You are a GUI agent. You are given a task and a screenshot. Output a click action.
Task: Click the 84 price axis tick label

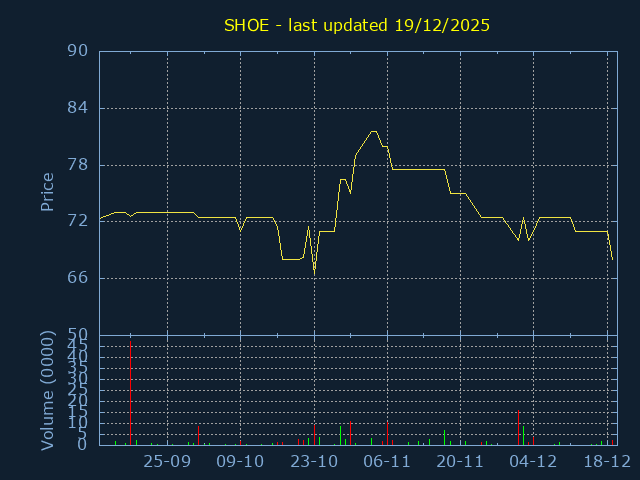pyautogui.click(x=78, y=108)
